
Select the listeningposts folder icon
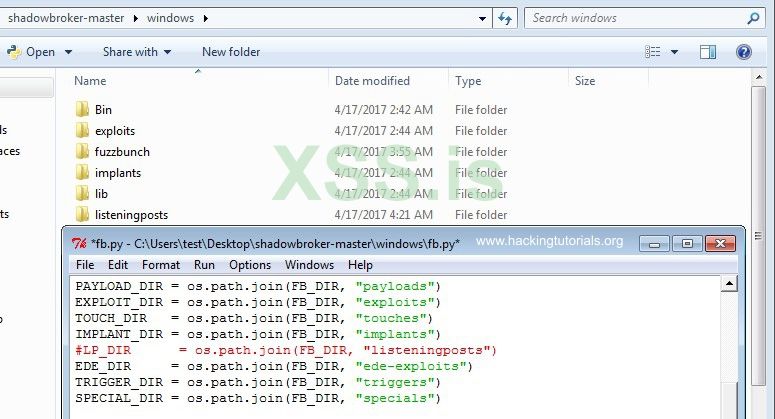[83, 214]
